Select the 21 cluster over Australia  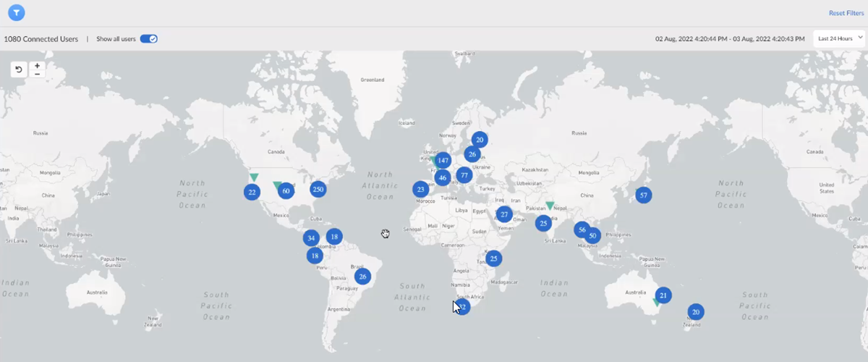[663, 295]
